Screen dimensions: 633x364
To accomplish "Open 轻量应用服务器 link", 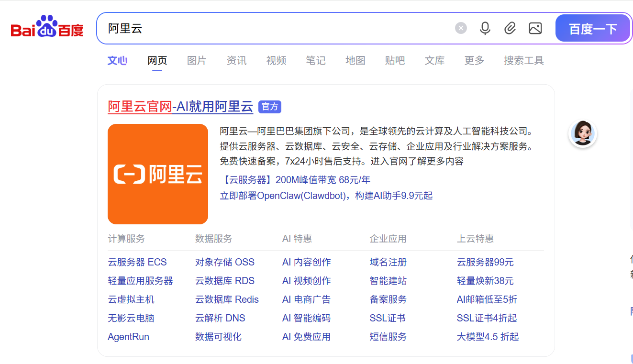I will (x=140, y=281).
